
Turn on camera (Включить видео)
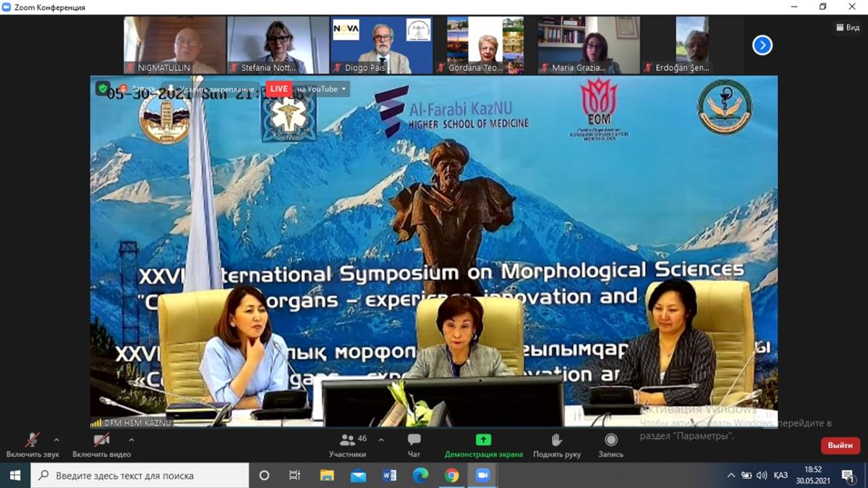pos(101,445)
